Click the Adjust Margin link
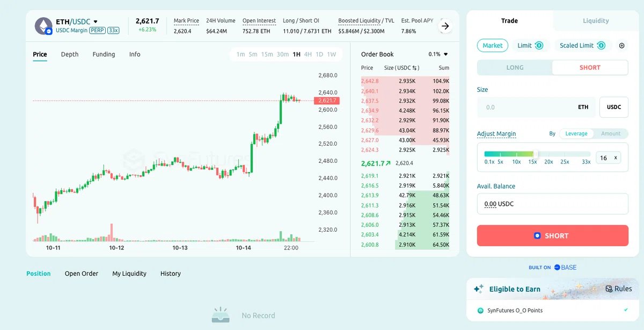 pyautogui.click(x=496, y=134)
